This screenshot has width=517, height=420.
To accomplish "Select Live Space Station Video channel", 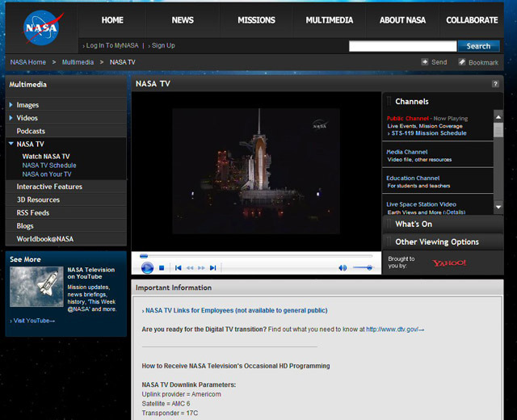I will [x=421, y=204].
